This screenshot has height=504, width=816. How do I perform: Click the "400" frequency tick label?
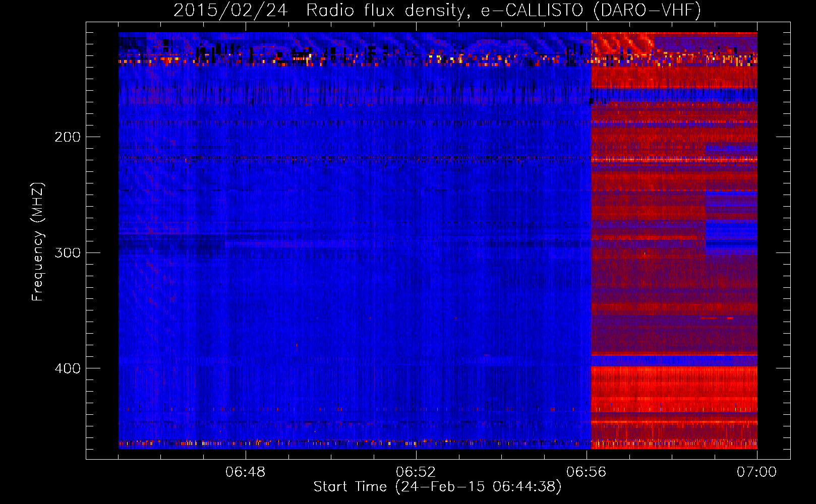pyautogui.click(x=68, y=368)
